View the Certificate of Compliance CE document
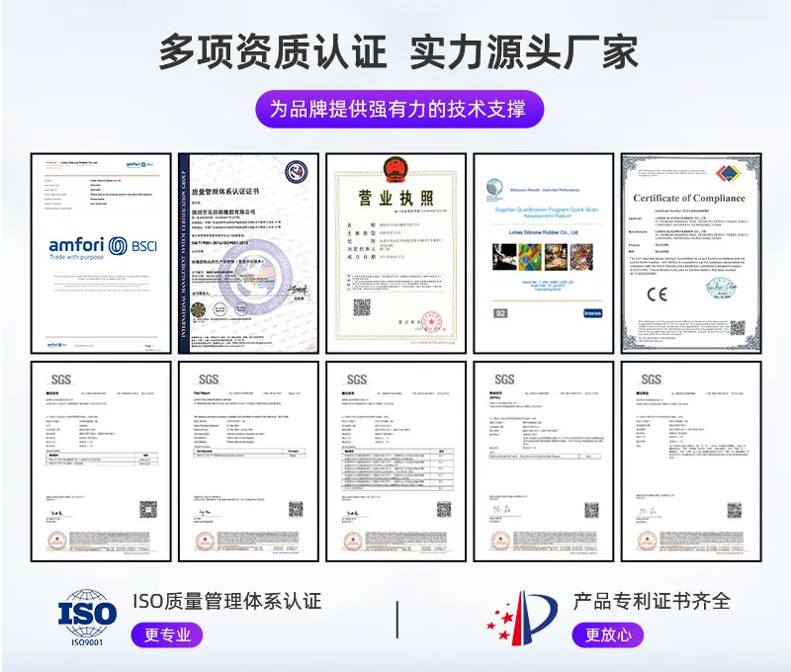This screenshot has width=791, height=672. pyautogui.click(x=691, y=254)
